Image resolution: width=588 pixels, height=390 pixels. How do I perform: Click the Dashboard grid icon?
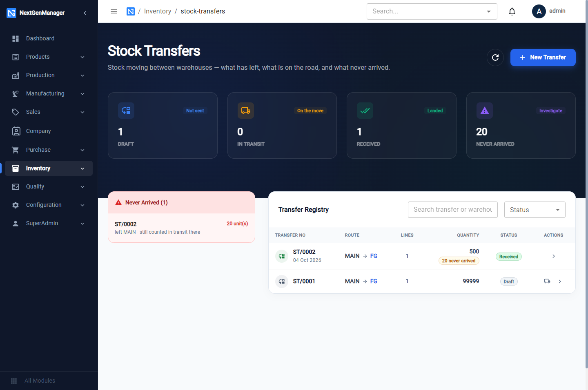[16, 38]
